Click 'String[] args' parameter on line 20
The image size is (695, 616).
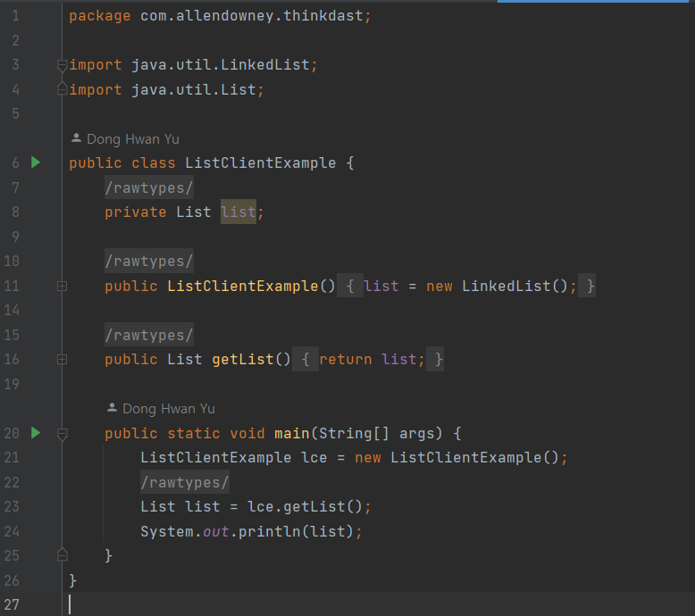pyautogui.click(x=381, y=433)
